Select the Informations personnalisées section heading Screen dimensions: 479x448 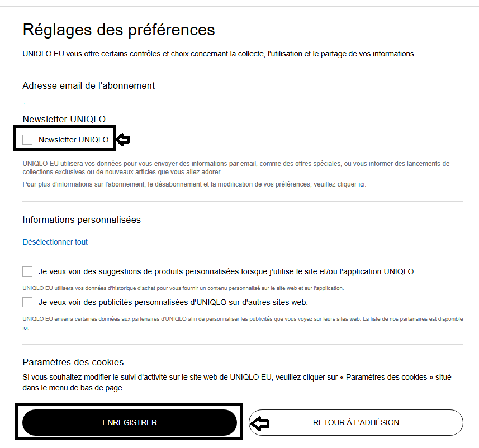coord(82,220)
